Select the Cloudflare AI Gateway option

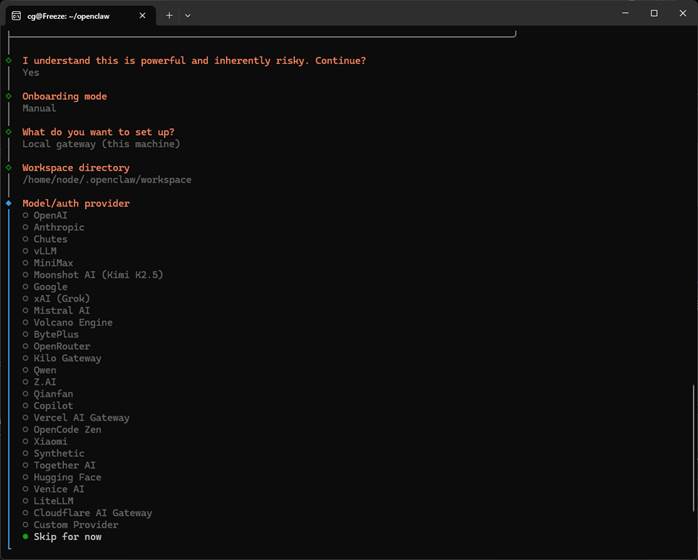(x=92, y=513)
